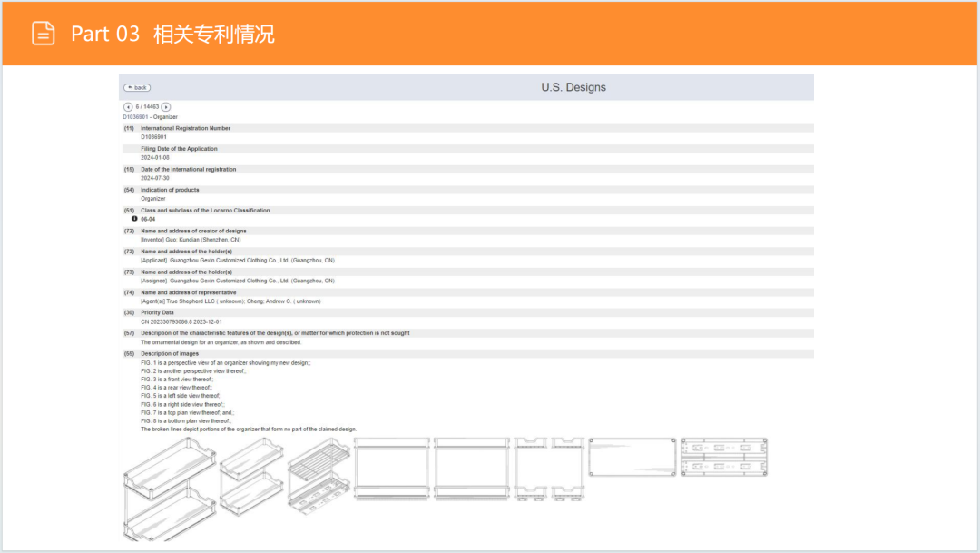Click the top plan view drawing

[633, 459]
